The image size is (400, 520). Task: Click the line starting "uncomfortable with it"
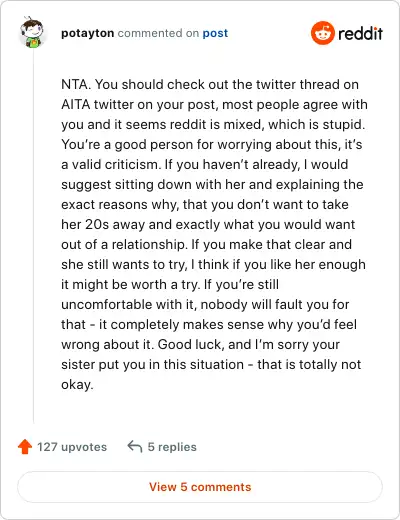(x=205, y=304)
